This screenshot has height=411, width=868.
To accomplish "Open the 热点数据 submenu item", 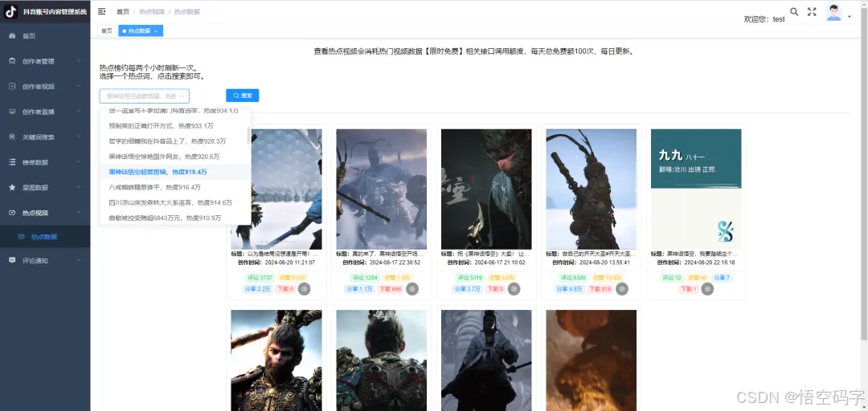I will (x=45, y=237).
